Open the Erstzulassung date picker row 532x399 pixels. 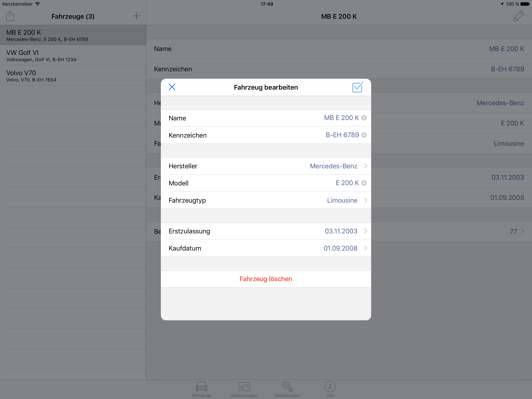pyautogui.click(x=266, y=231)
